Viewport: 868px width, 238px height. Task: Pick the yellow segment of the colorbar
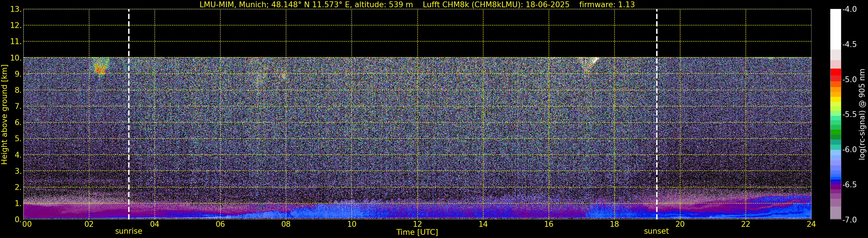coord(835,100)
